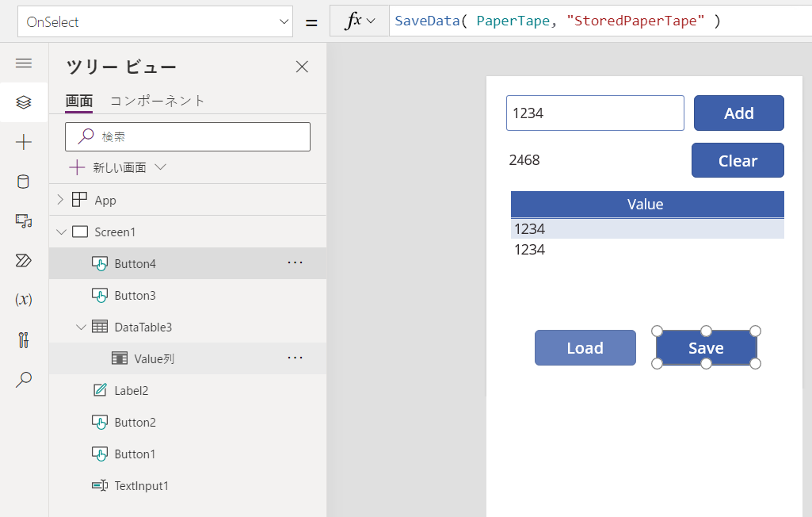Image resolution: width=812 pixels, height=517 pixels.
Task: Open the 新しい画面 dropdown chevron
Action: (x=161, y=167)
